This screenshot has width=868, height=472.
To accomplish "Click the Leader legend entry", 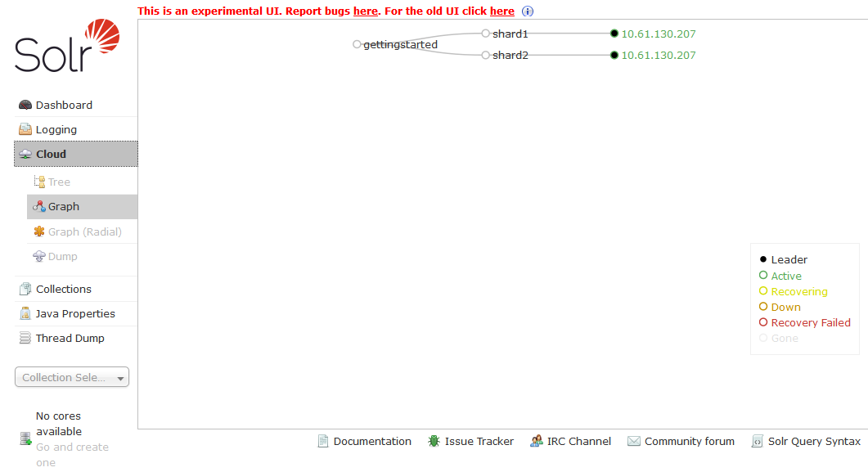I will point(783,259).
